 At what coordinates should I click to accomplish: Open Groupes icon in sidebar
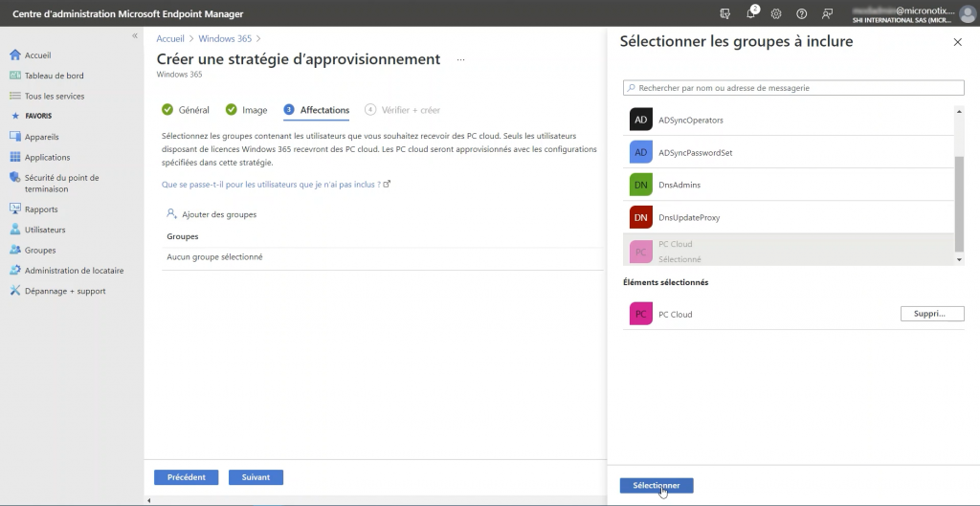click(15, 250)
